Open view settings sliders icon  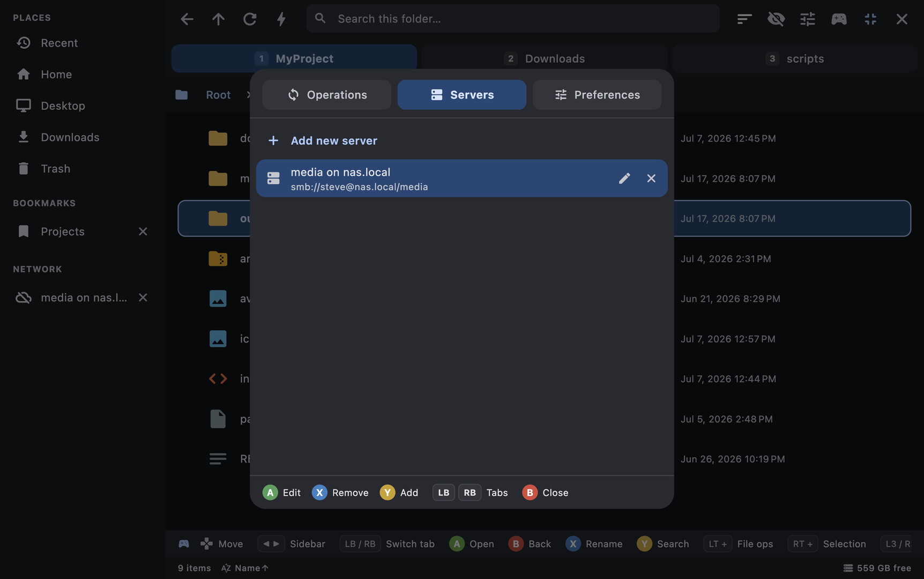[x=807, y=19]
